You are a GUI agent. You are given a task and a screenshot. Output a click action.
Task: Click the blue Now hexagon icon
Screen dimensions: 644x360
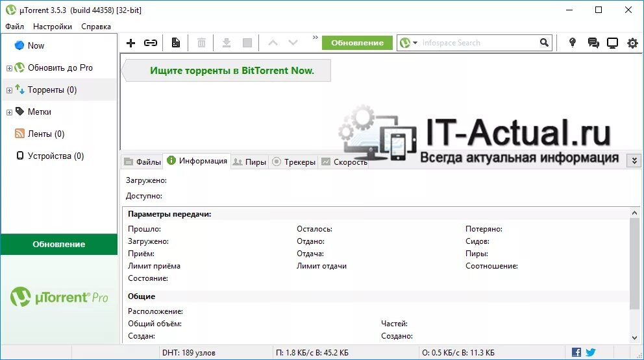tap(19, 45)
